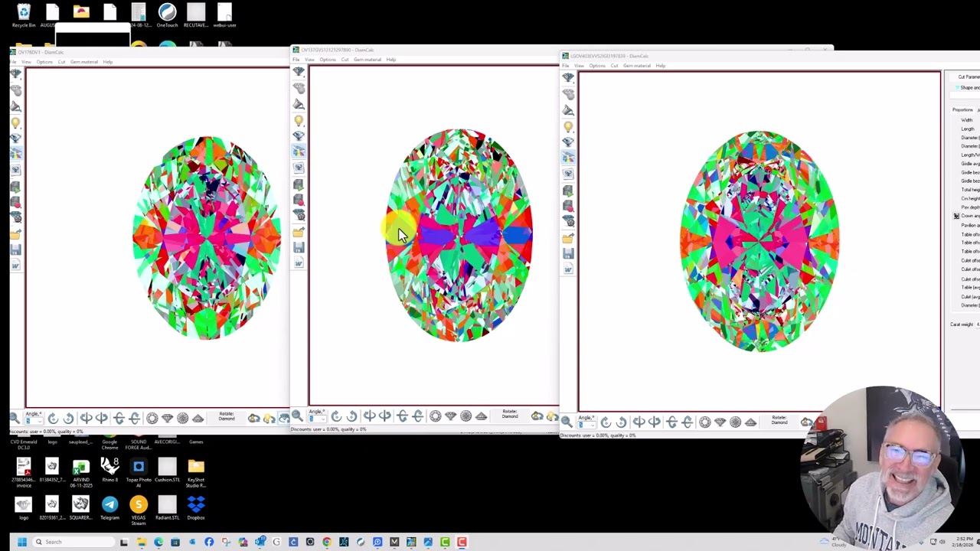Viewport: 980px width, 551px height.
Task: Click the oval diamond rendering in OV176DV1 window
Action: pyautogui.click(x=207, y=238)
